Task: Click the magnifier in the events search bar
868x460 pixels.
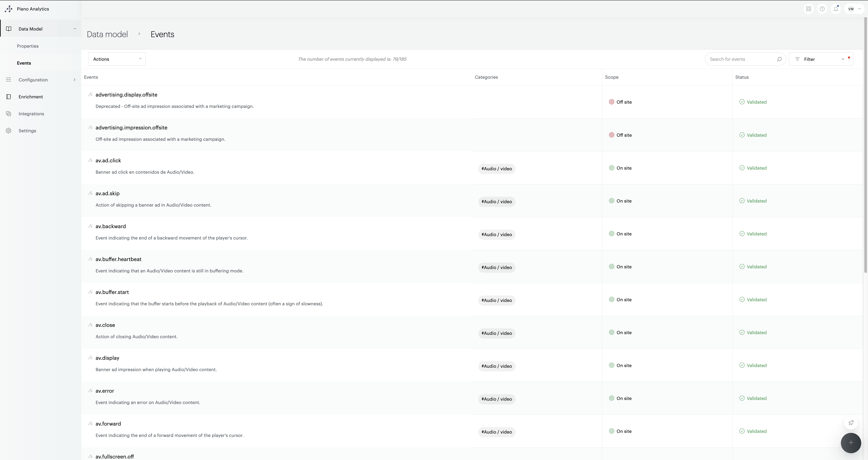Action: (x=779, y=59)
